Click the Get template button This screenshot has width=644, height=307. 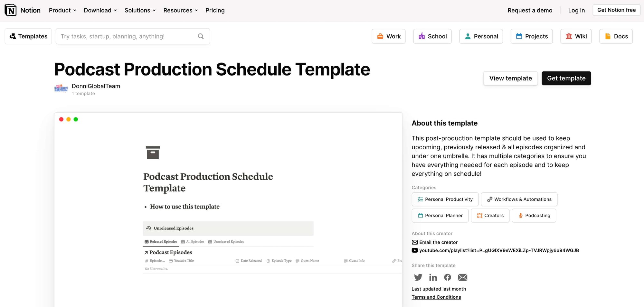566,78
